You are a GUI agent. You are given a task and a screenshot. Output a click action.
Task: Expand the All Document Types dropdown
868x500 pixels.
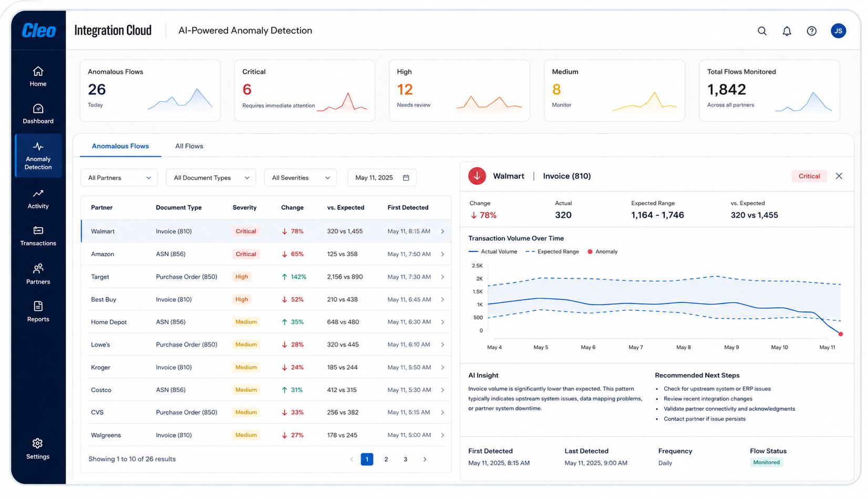point(211,178)
